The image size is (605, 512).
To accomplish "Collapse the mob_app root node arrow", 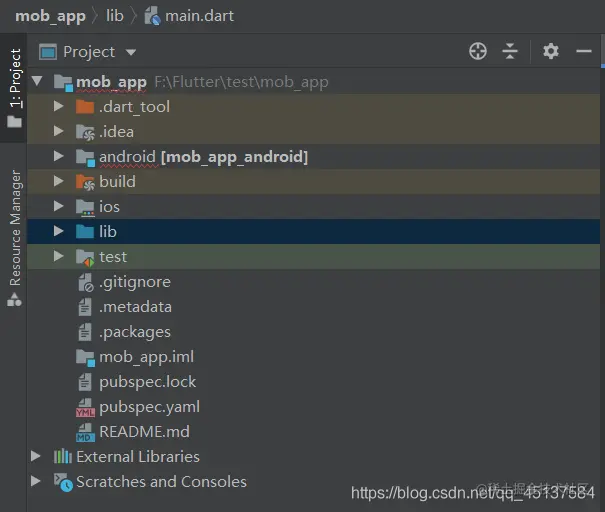I will tap(37, 81).
